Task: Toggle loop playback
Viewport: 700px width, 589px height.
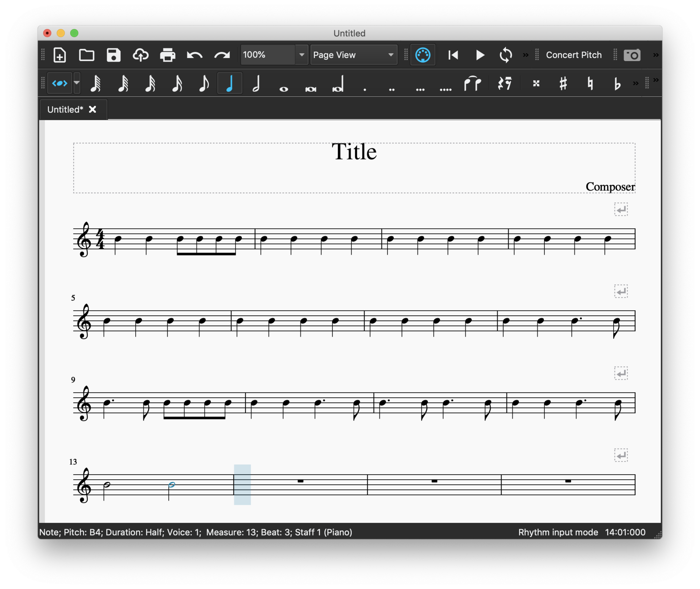Action: (506, 55)
